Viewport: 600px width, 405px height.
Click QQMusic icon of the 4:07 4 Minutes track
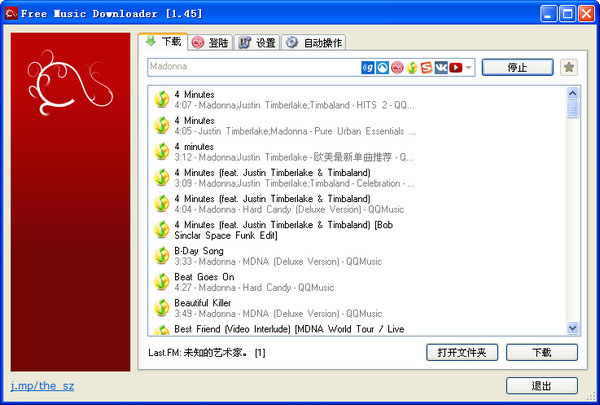tap(162, 99)
